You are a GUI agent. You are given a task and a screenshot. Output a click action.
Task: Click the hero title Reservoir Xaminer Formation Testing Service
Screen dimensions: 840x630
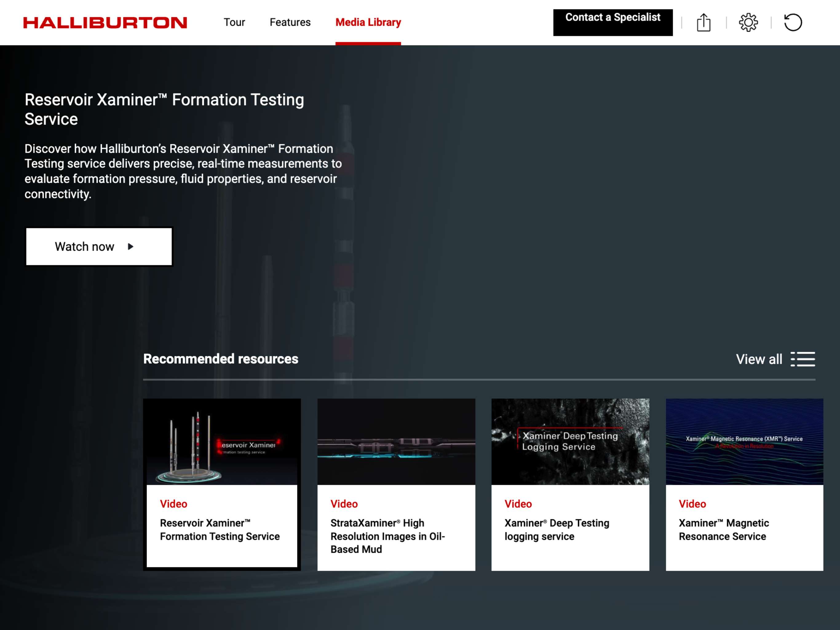(164, 110)
